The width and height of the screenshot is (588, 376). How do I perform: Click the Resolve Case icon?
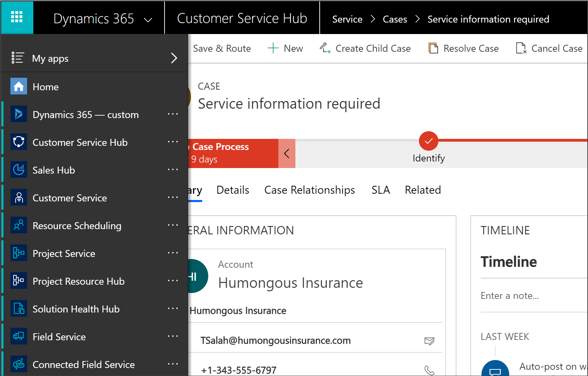433,48
